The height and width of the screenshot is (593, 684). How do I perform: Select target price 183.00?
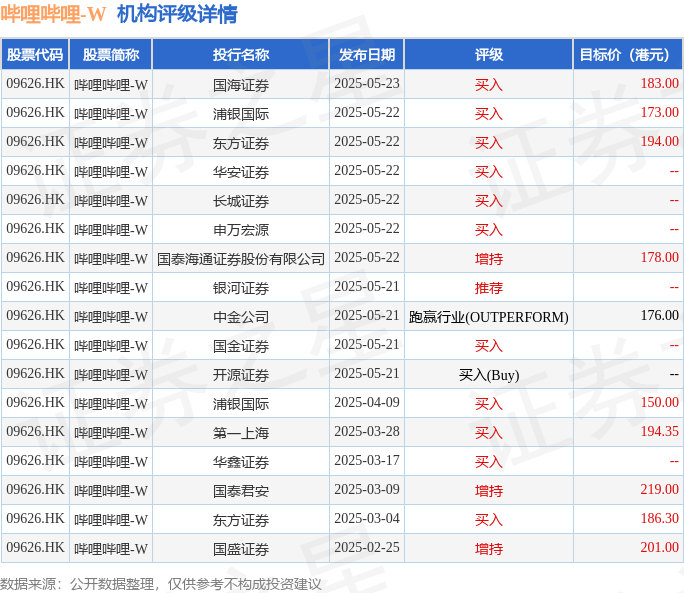point(660,83)
